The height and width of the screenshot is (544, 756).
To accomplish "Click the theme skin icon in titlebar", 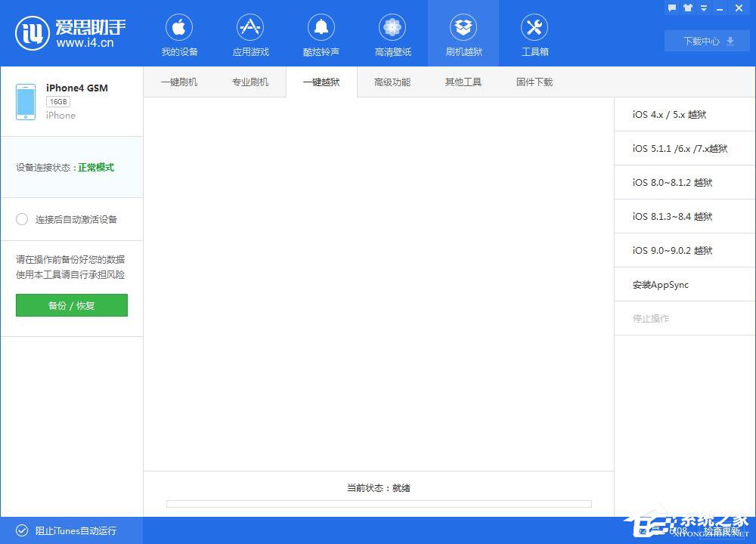I will (686, 8).
